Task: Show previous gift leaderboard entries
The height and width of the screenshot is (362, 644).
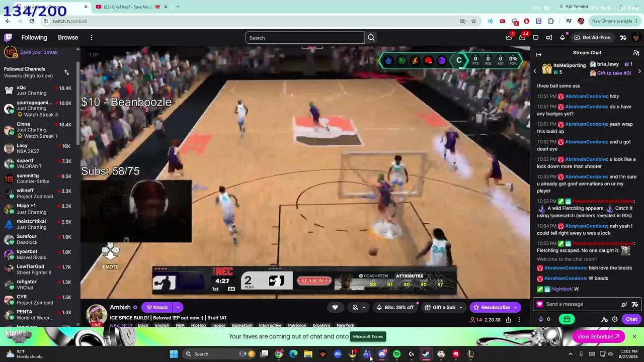Action: click(535, 71)
